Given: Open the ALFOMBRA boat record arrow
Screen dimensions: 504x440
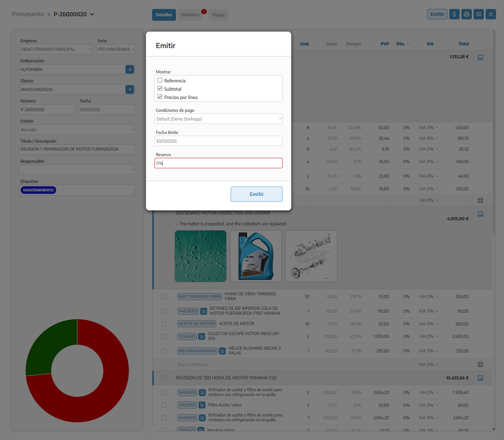Looking at the screenshot, I should click(x=130, y=69).
